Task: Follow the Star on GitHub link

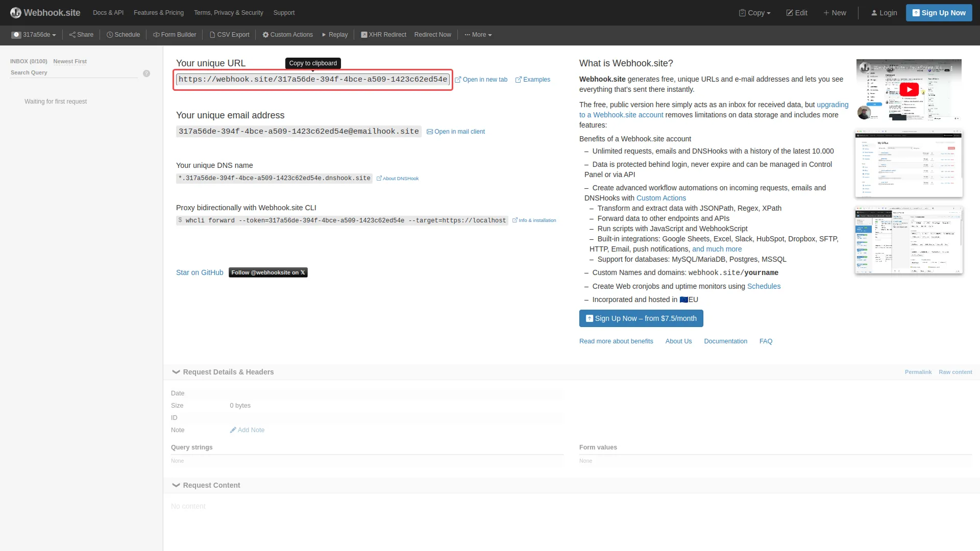Action: point(199,272)
